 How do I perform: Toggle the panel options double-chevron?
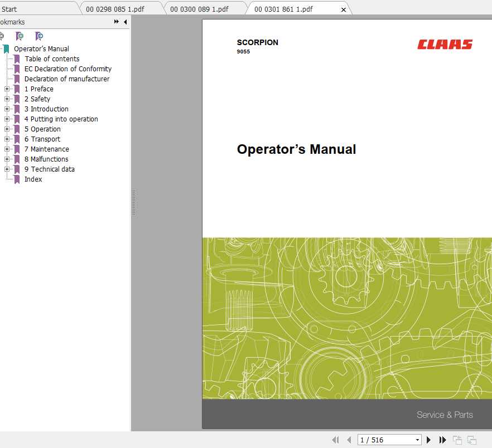pyautogui.click(x=115, y=22)
